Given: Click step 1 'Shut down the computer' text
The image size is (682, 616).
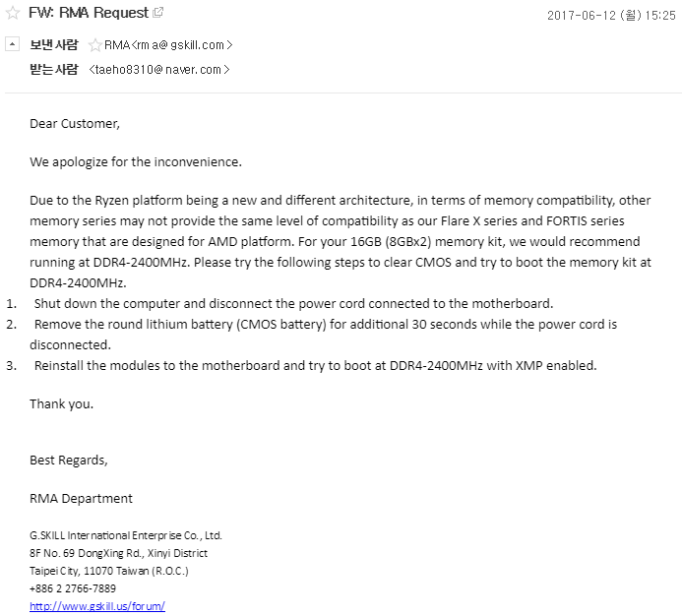Looking at the screenshot, I should click(x=293, y=303).
